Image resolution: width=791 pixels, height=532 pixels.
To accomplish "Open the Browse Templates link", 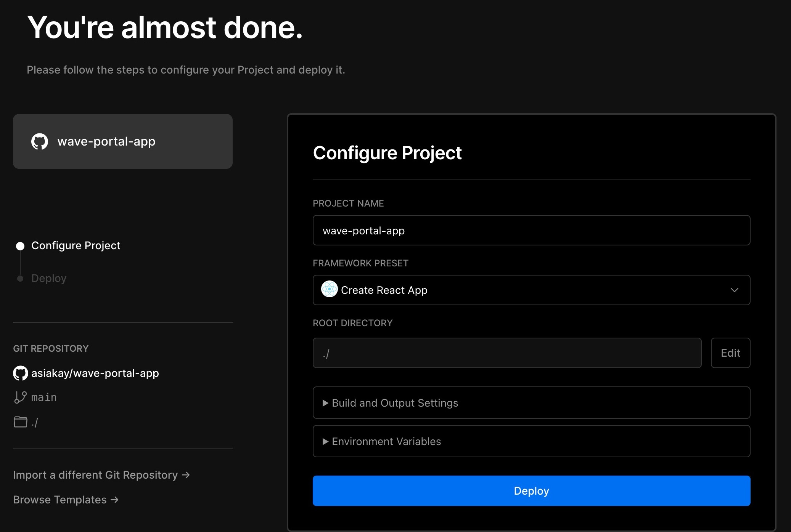I will tap(60, 500).
